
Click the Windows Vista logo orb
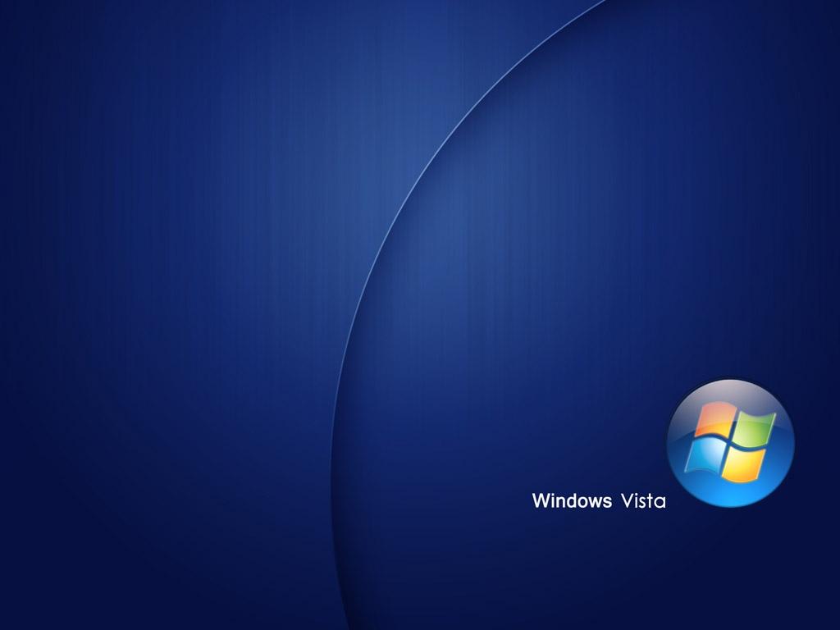point(729,443)
